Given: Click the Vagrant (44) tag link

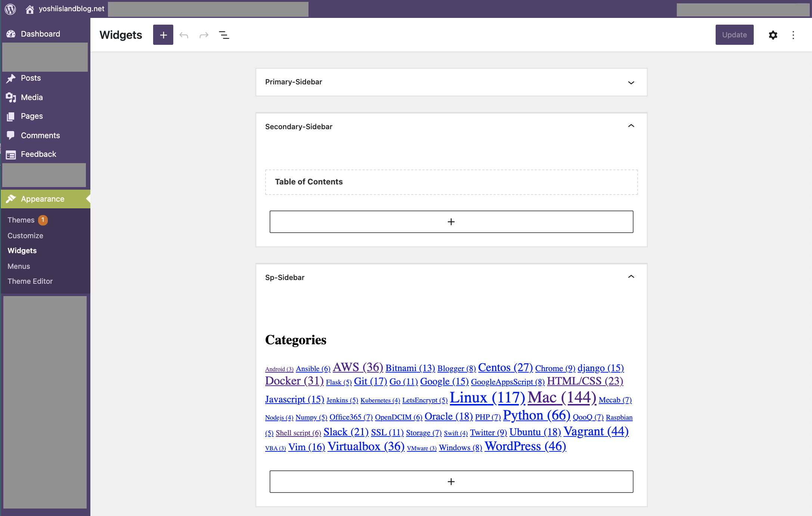Looking at the screenshot, I should [596, 431].
